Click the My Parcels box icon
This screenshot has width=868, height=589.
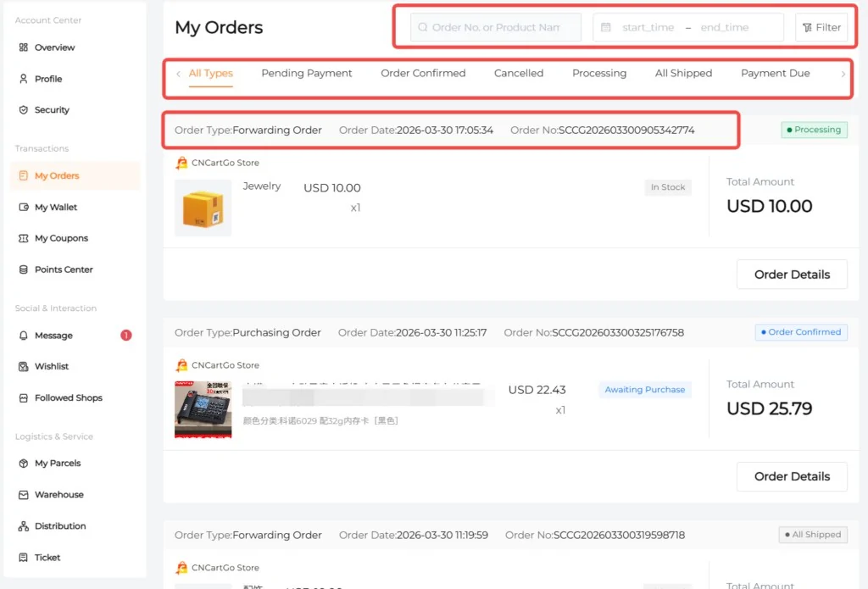[x=23, y=464]
